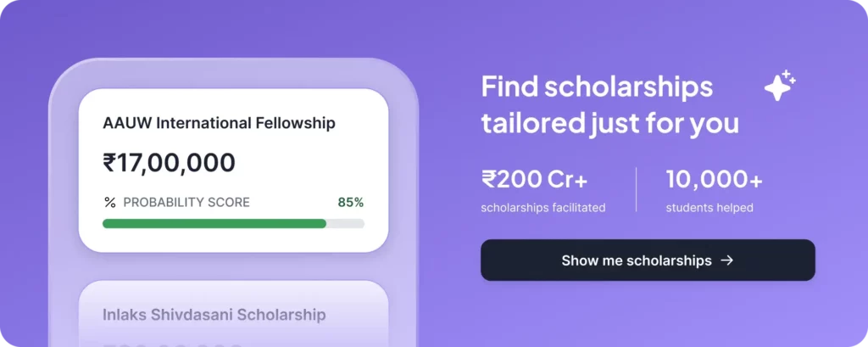Click the students helped caption

(709, 208)
